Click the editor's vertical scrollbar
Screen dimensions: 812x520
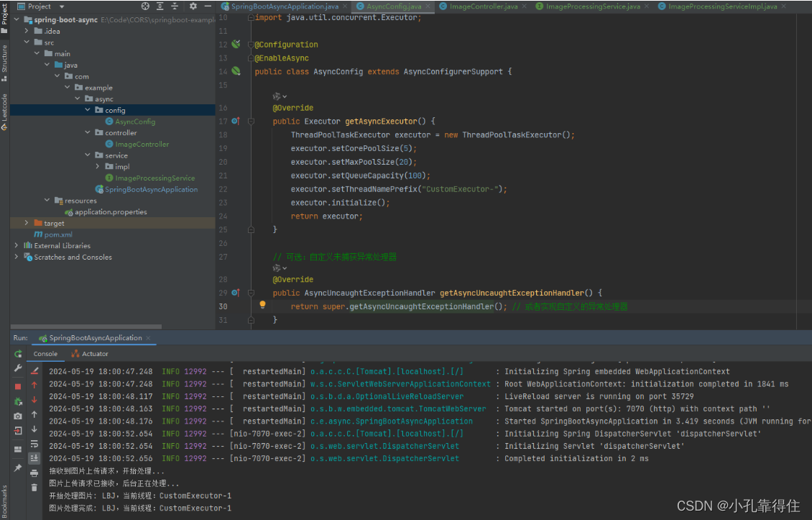coord(806,144)
